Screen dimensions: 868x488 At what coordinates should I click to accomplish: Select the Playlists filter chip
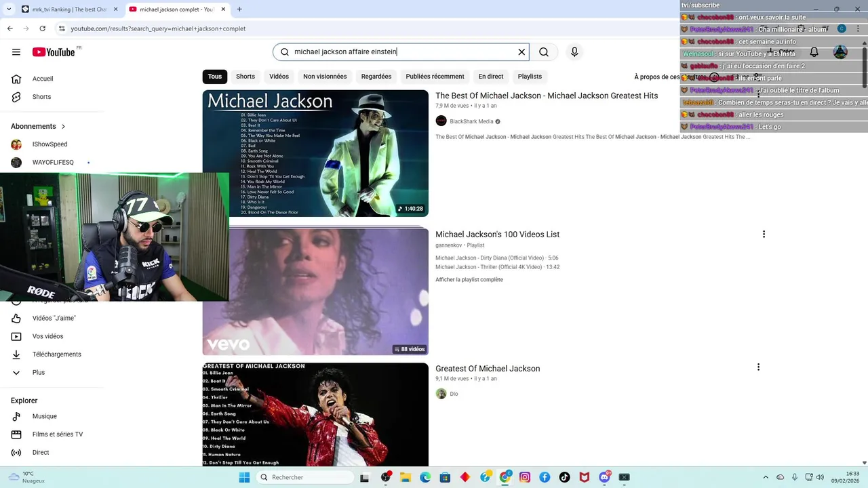tap(530, 77)
